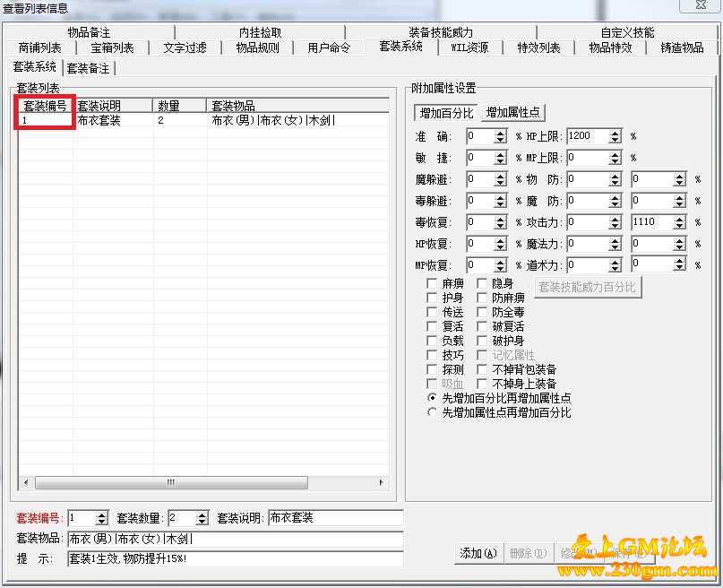Select the 布衣套装 list row

(203, 120)
